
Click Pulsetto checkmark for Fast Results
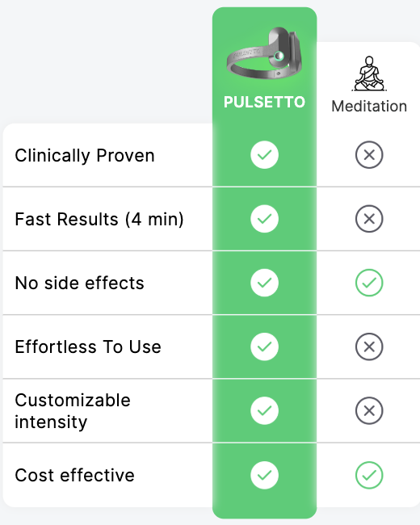(264, 219)
